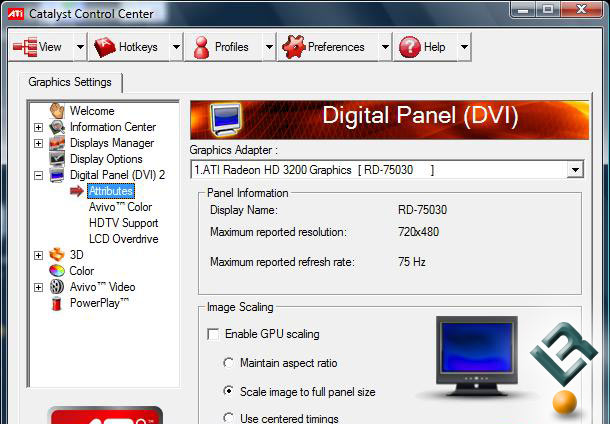Collapse the Digital Panel (DVI) 2 node

pyautogui.click(x=39, y=175)
